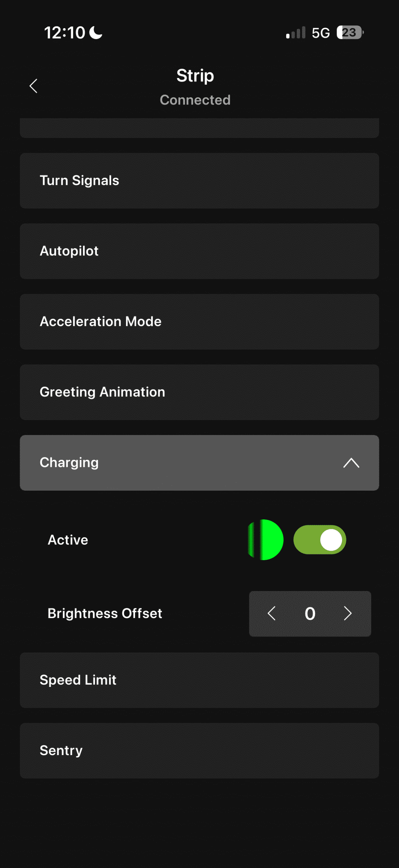Tap the cellular signal bars icon
The width and height of the screenshot is (399, 868).
(x=296, y=33)
